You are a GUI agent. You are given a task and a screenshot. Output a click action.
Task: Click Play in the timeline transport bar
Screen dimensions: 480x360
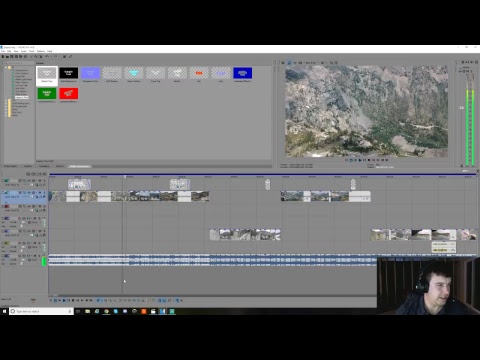tap(64, 300)
